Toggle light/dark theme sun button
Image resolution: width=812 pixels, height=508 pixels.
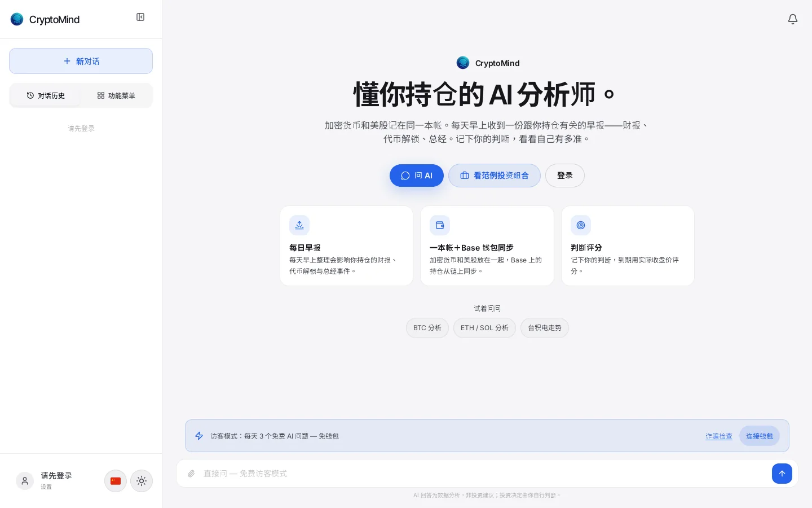coord(142,481)
